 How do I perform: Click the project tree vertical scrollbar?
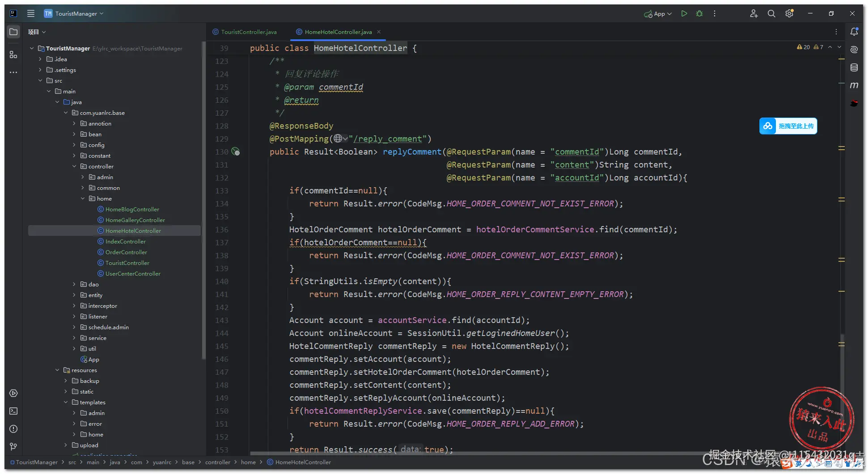[x=204, y=201]
